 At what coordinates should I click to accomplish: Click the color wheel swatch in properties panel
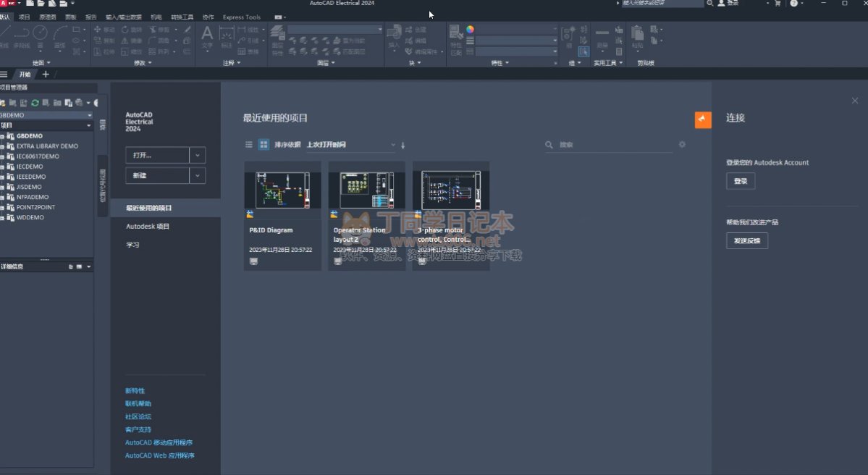(x=470, y=30)
